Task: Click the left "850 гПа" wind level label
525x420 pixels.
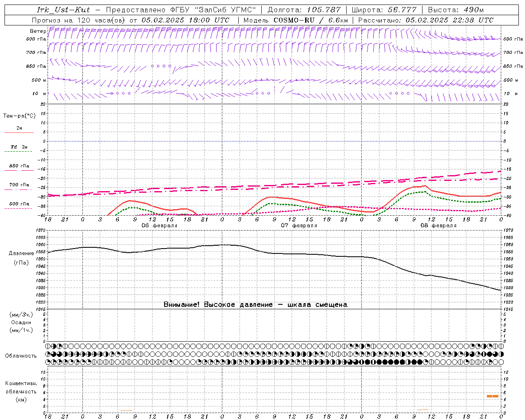Action: click(36, 66)
